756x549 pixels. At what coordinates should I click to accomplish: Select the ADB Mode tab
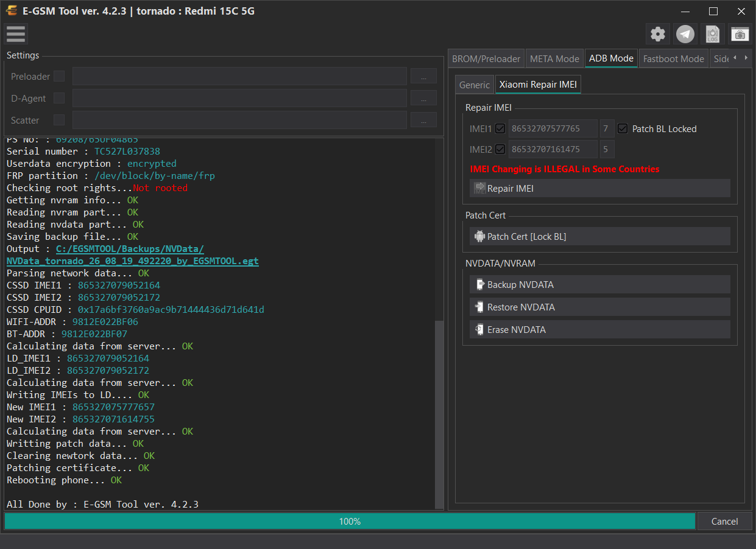(611, 58)
